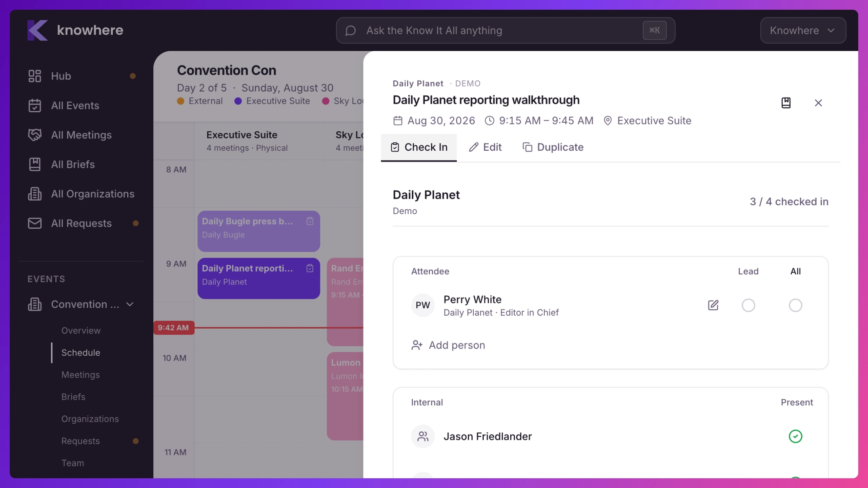The width and height of the screenshot is (868, 488).
Task: Click Perry White's PW avatar
Action: click(423, 305)
